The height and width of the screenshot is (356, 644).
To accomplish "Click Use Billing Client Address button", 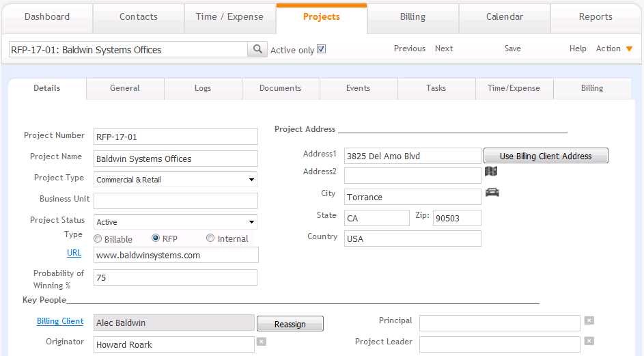I will click(x=546, y=156).
